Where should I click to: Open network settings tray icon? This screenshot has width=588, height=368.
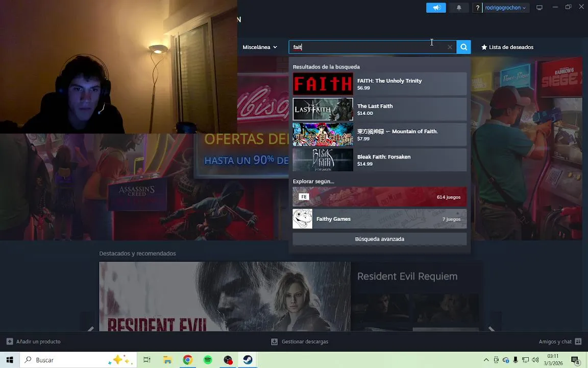tap(525, 360)
